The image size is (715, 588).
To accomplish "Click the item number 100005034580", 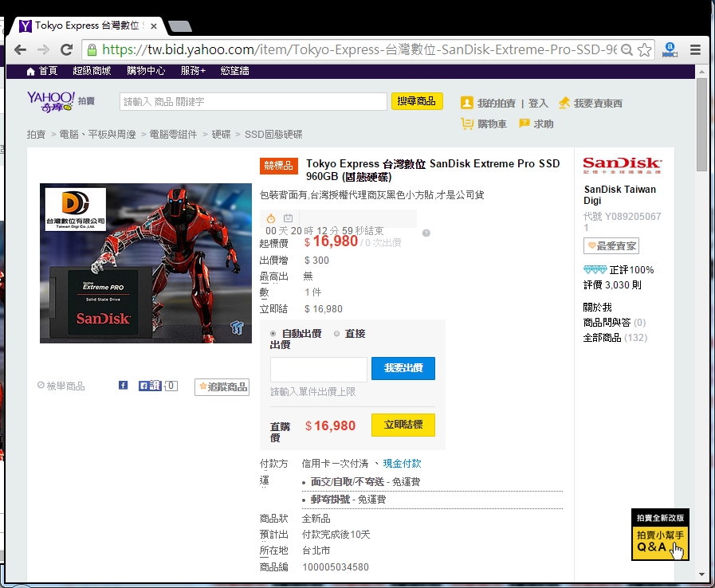I will pyautogui.click(x=336, y=567).
